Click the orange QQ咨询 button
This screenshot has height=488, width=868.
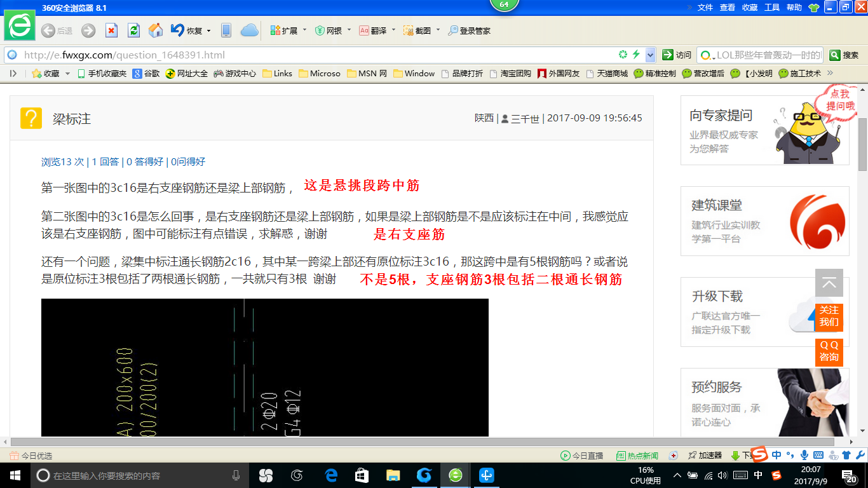[829, 351]
